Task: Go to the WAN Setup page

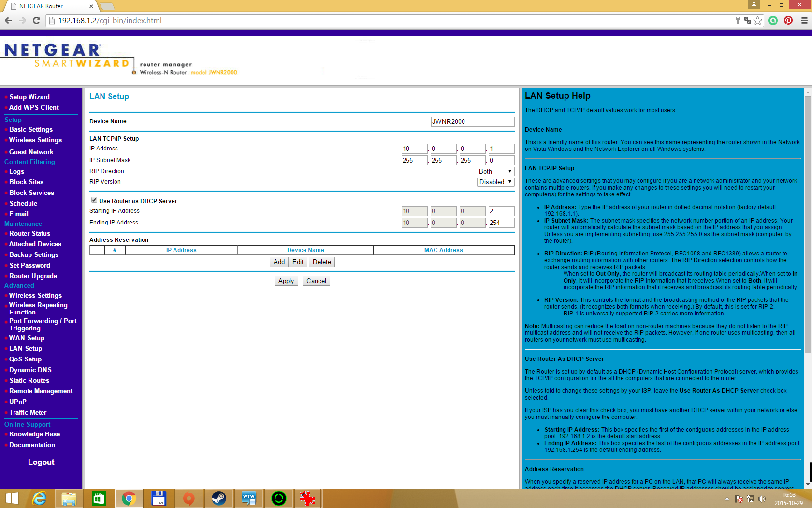Action: [x=27, y=338]
